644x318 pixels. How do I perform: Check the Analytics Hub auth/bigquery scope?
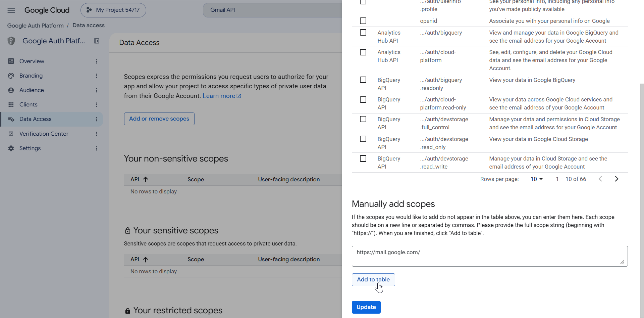point(363,33)
